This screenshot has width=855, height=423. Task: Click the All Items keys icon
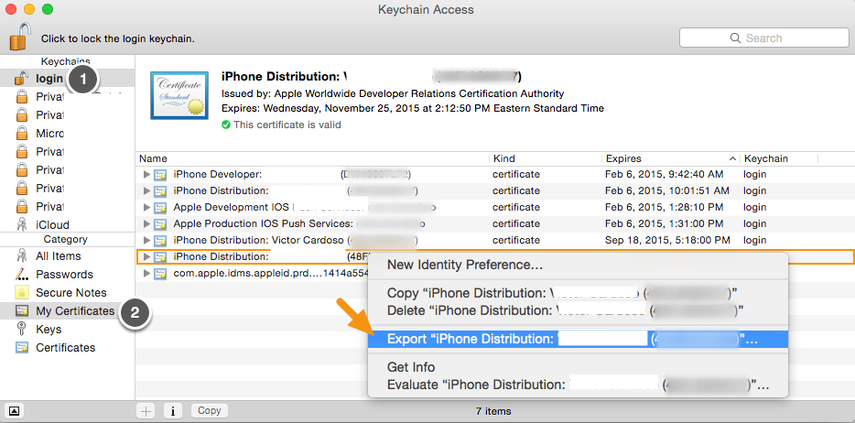coord(22,256)
